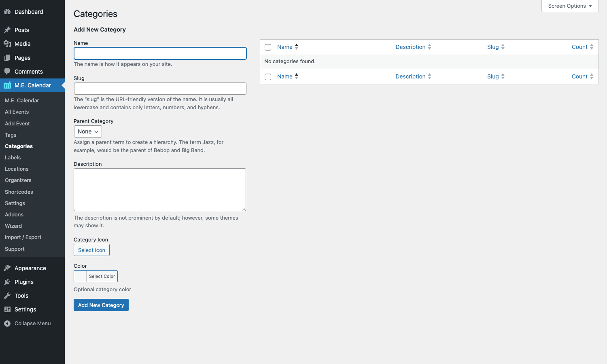This screenshot has height=364, width=607.
Task: Click the Media library icon
Action: click(7, 44)
